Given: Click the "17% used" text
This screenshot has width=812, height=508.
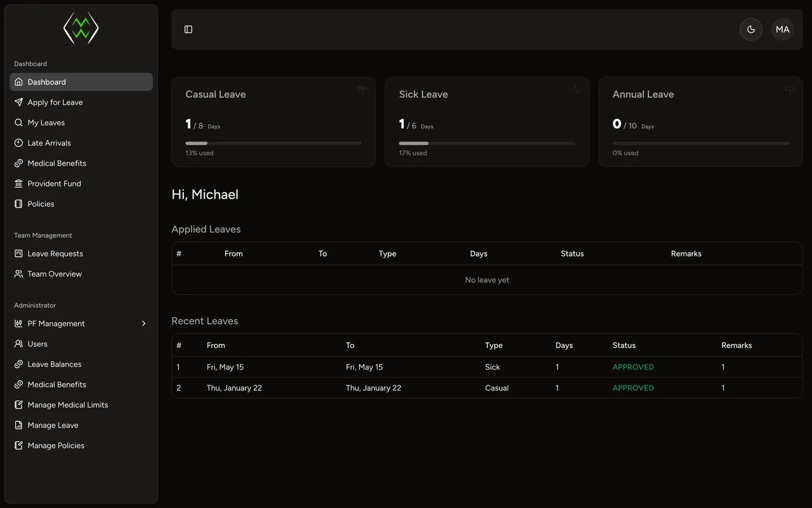Looking at the screenshot, I should [x=413, y=153].
